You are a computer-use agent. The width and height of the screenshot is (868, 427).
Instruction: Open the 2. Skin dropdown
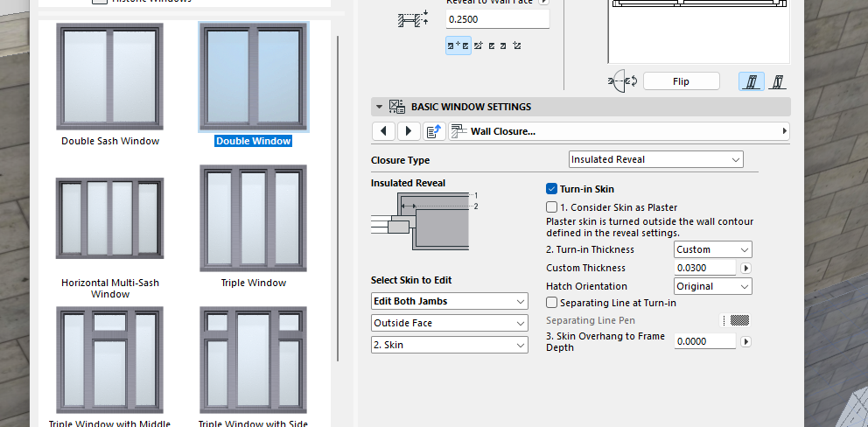450,345
